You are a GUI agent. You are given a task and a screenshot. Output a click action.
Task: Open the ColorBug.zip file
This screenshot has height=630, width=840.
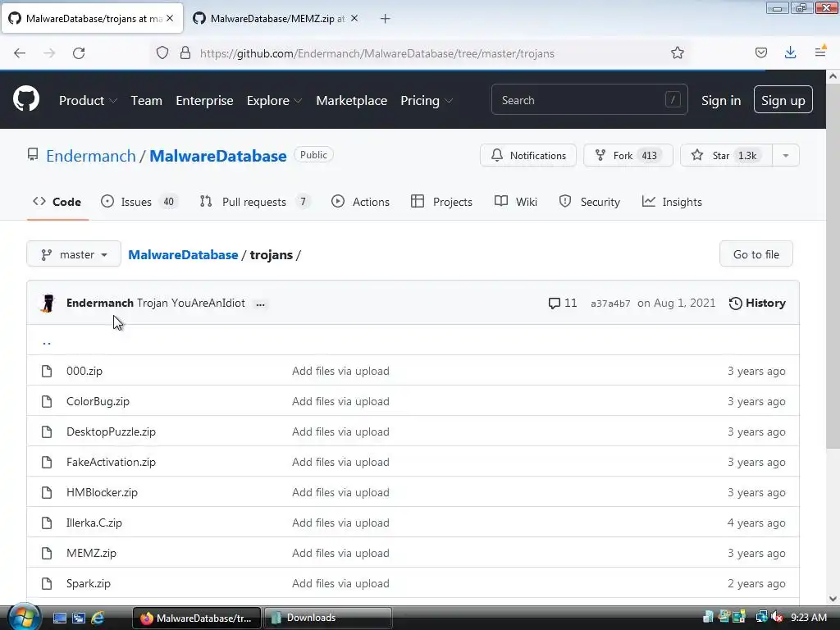98,401
